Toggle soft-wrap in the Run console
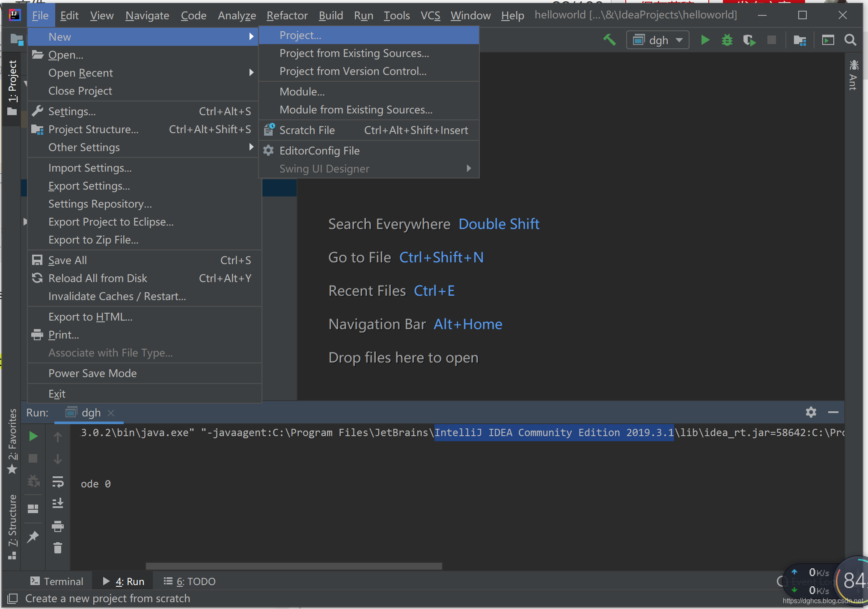The image size is (868, 609). (58, 483)
